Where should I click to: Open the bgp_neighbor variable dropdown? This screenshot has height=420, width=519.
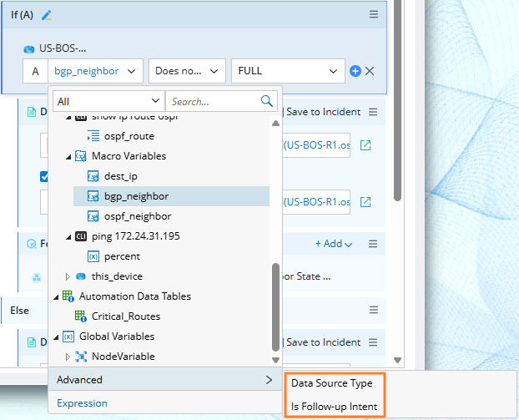95,71
